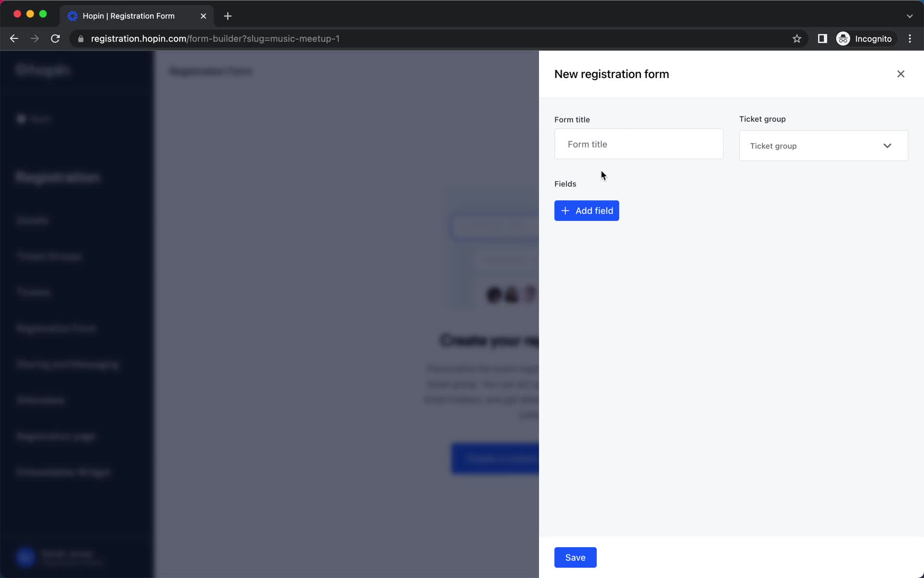Toggle visibility of Registration Forms menu
924x578 pixels.
coord(56,328)
